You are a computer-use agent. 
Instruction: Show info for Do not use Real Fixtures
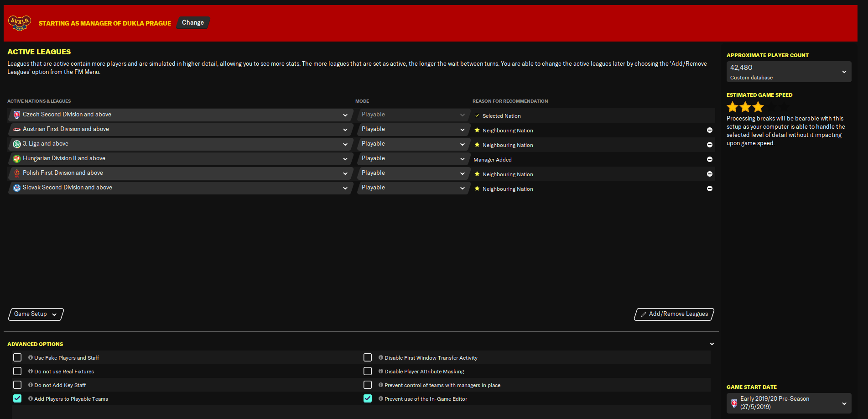pyautogui.click(x=31, y=372)
